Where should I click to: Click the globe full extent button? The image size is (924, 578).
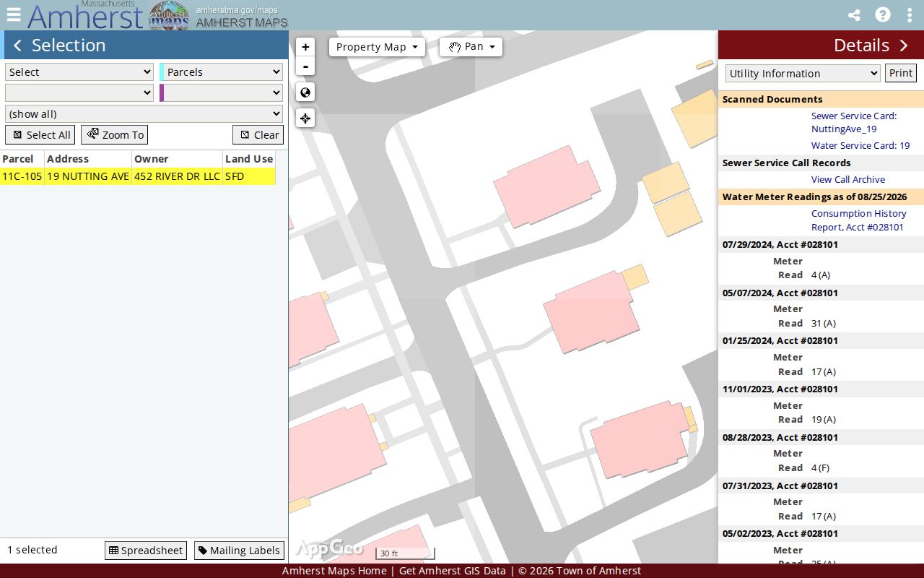click(305, 92)
